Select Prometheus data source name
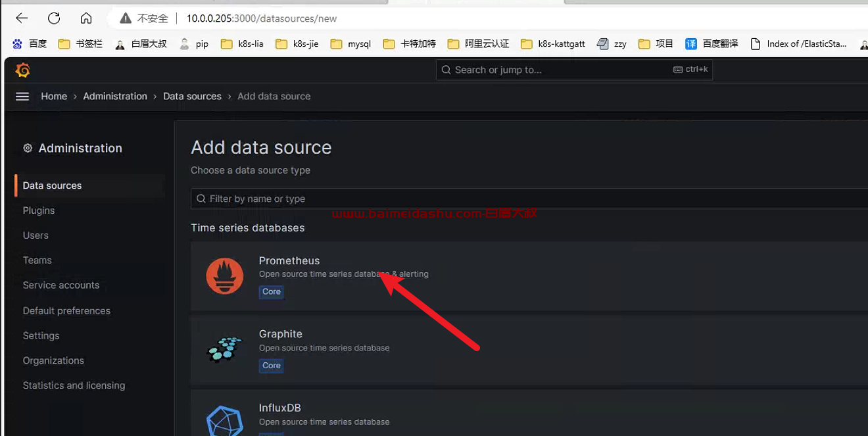Screen dimensions: 868x436 pyautogui.click(x=289, y=261)
